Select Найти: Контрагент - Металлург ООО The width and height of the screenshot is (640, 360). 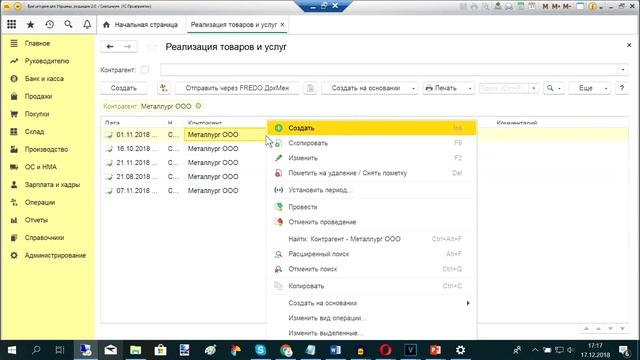pyautogui.click(x=371, y=239)
